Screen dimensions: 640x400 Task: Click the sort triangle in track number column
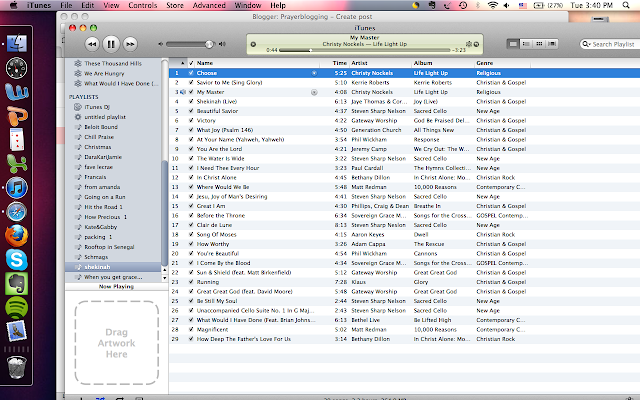182,63
